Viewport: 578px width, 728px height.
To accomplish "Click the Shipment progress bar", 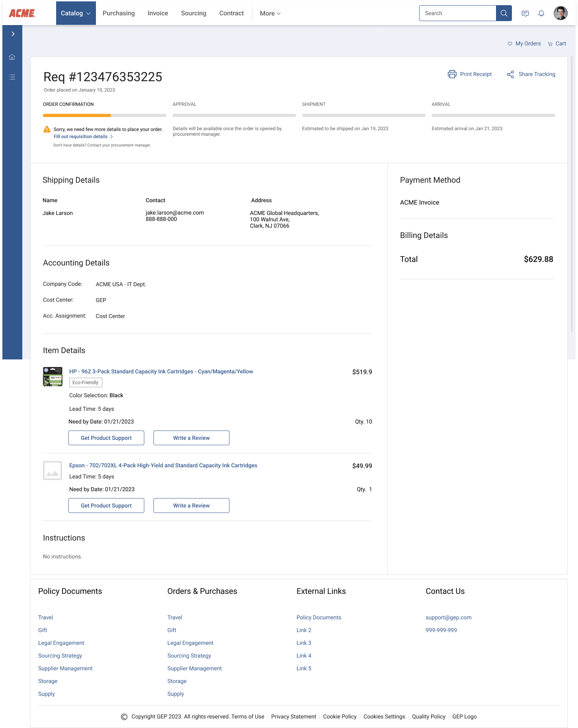I will [364, 115].
